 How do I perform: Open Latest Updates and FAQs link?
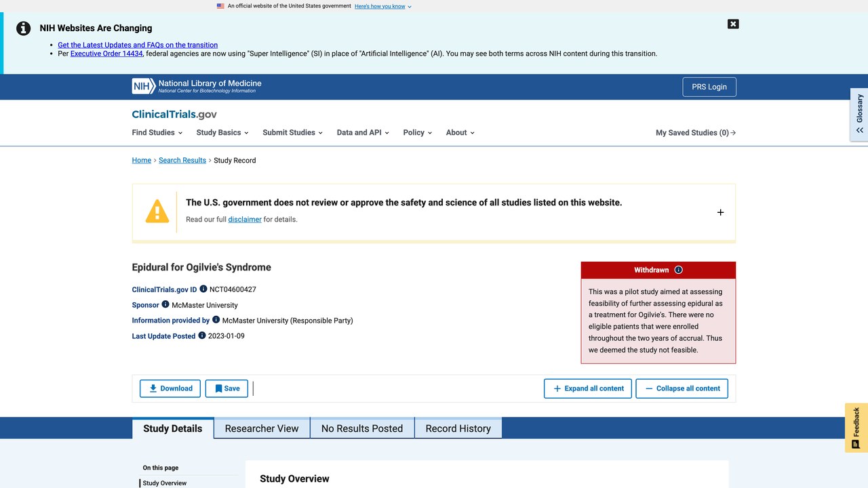point(138,45)
